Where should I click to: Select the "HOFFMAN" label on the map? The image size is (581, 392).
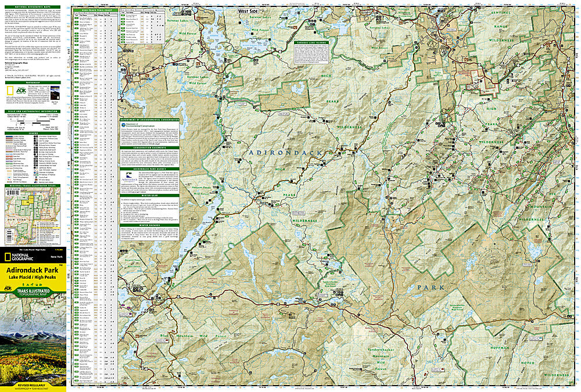click(x=500, y=348)
